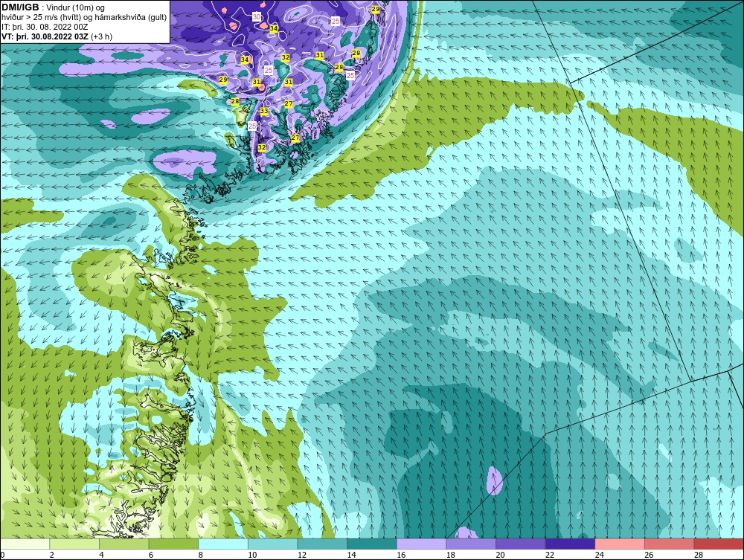Click the legend scale value 20
The width and height of the screenshot is (744, 560).
coord(500,555)
